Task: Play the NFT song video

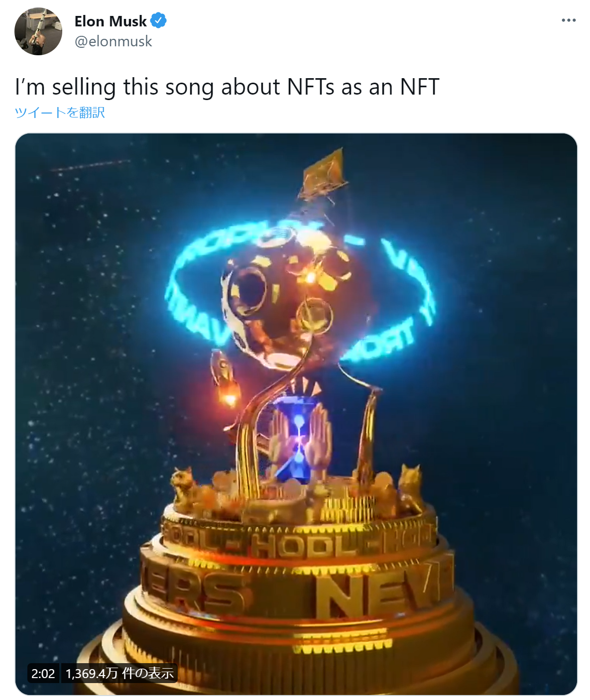Action: click(296, 414)
